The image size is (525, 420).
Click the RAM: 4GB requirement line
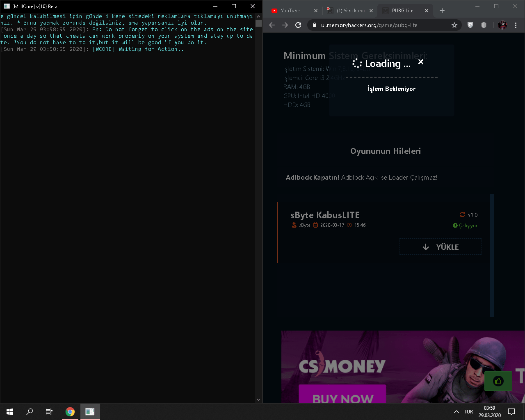[x=297, y=87]
